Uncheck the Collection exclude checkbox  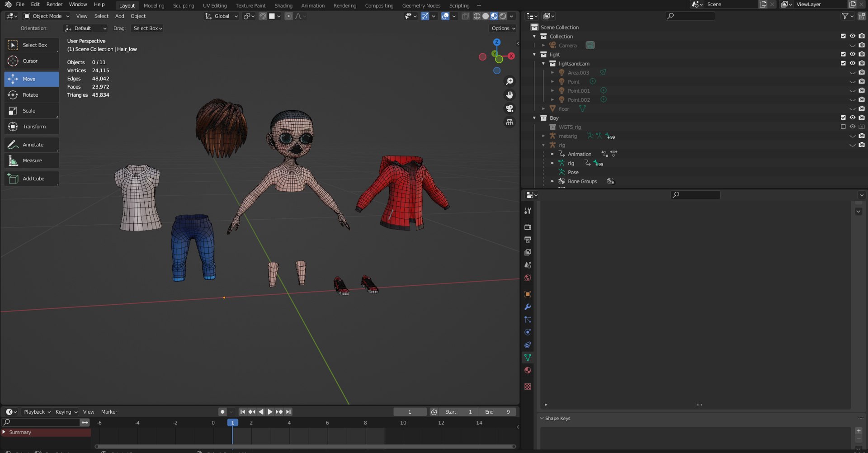tap(843, 36)
